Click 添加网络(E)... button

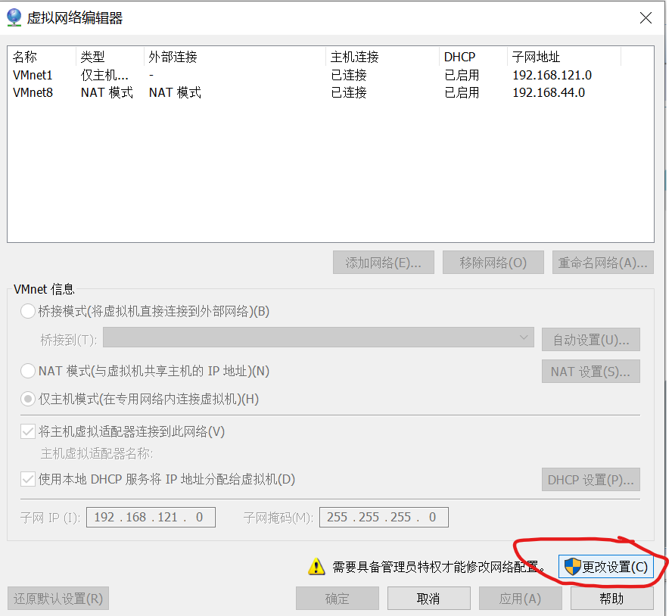point(384,263)
